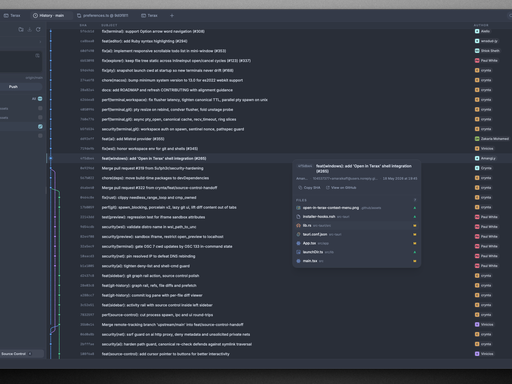Select commit 'feat(source-control): add cursor pointer to buttons'
The image size is (512, 384).
tap(279, 354)
